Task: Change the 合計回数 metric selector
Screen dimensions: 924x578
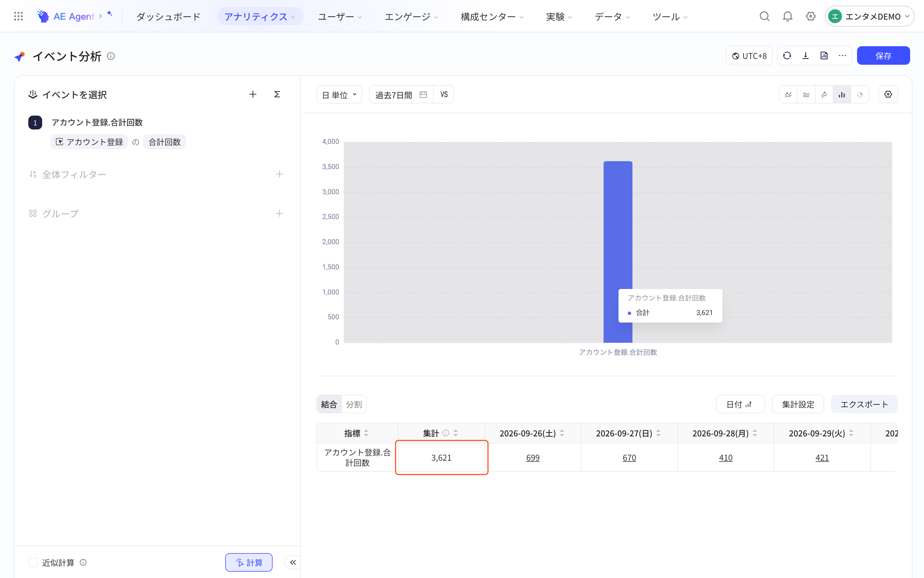Action: (x=165, y=142)
